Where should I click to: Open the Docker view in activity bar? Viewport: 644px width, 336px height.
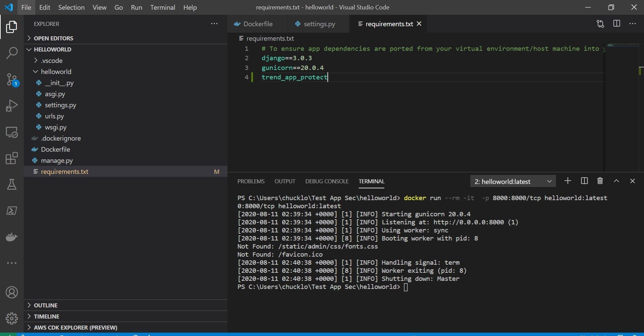coord(12,237)
